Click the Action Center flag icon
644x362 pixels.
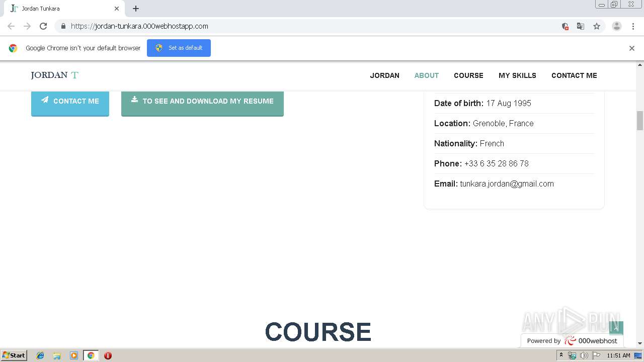[x=596, y=355]
